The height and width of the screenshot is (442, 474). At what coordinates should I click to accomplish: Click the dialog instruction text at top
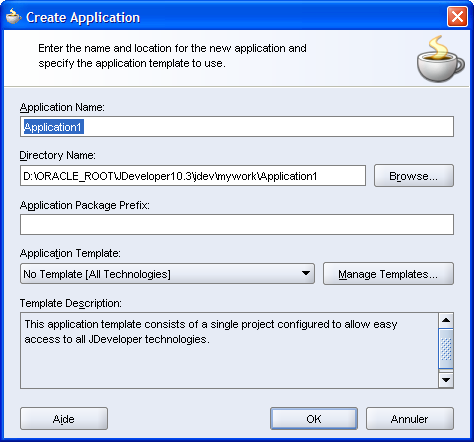pyautogui.click(x=172, y=56)
